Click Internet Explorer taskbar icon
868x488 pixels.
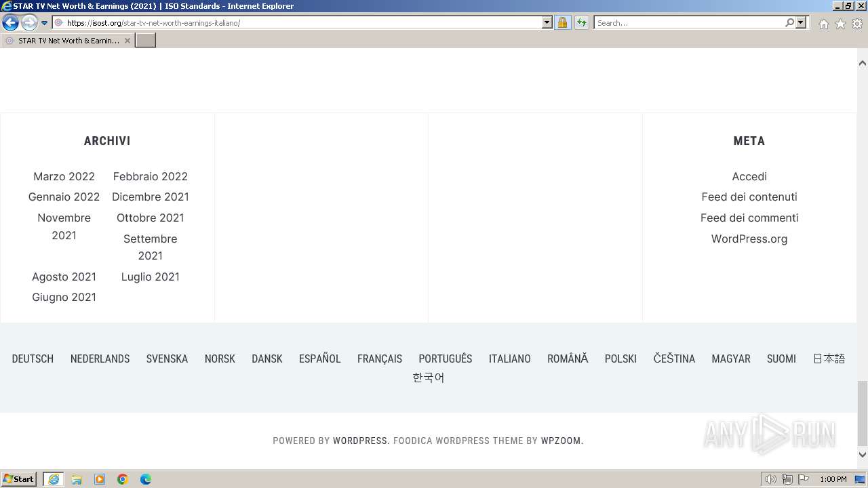pyautogui.click(x=54, y=479)
